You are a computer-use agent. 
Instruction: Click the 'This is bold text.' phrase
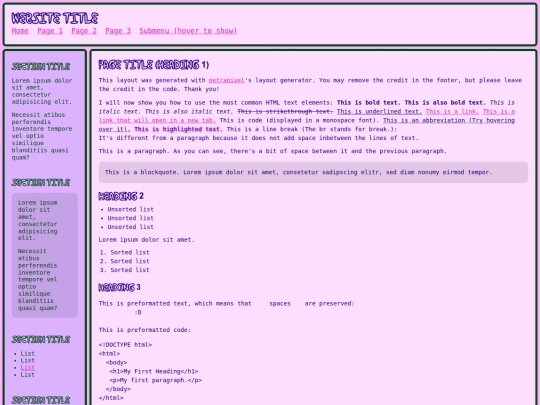point(368,103)
